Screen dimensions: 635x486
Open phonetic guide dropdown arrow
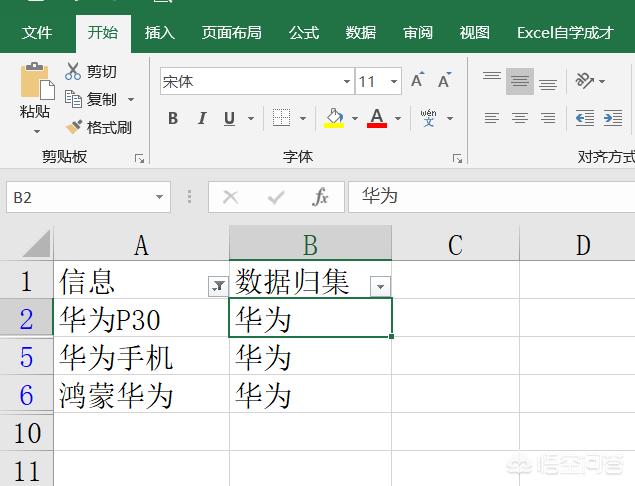[450, 118]
